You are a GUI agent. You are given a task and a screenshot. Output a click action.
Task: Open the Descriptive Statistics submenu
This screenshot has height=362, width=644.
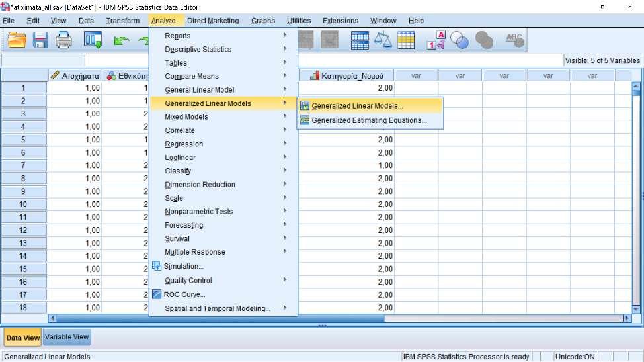pyautogui.click(x=224, y=50)
